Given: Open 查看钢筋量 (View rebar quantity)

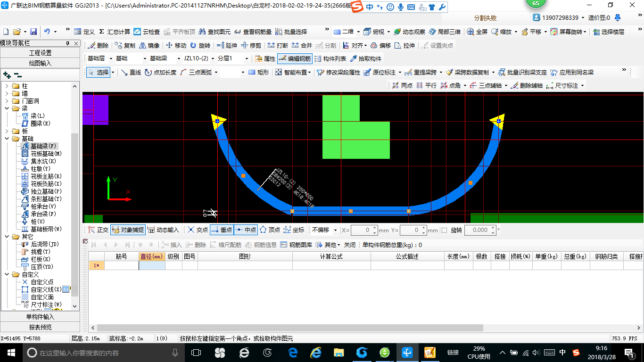Looking at the screenshot, I should pos(253,32).
